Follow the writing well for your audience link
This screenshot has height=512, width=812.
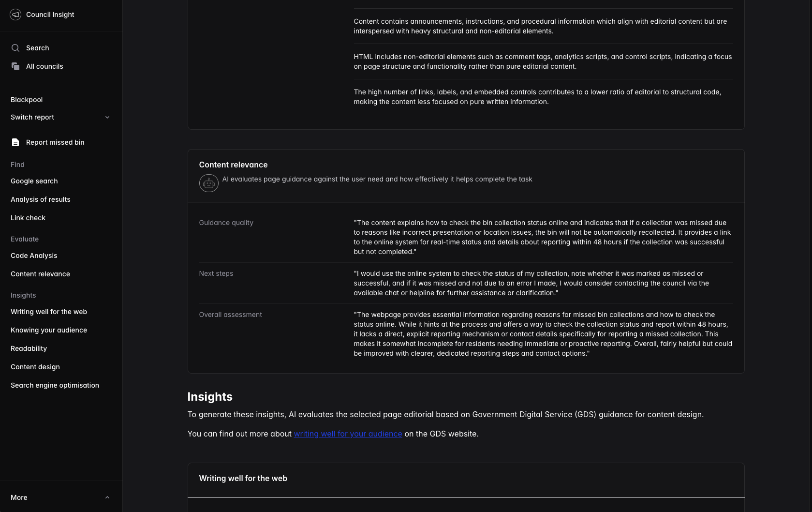point(348,434)
